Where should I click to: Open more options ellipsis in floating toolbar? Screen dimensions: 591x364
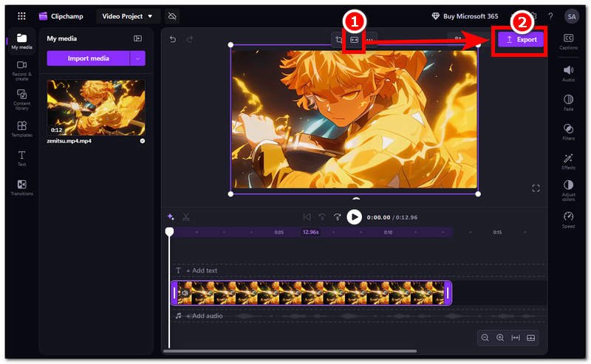tap(370, 40)
